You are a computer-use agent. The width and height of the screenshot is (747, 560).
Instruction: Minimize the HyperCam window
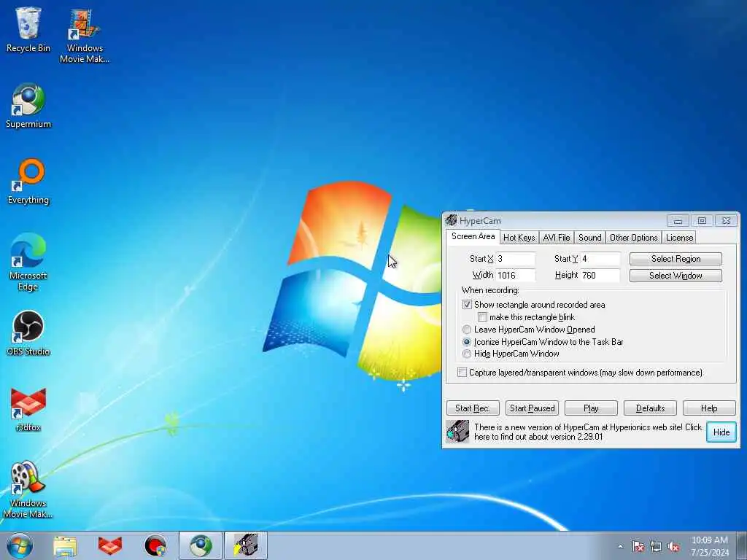pos(678,220)
